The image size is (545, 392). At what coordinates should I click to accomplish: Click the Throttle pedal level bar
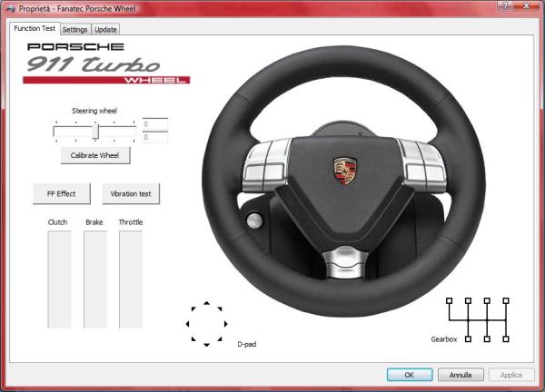131,279
